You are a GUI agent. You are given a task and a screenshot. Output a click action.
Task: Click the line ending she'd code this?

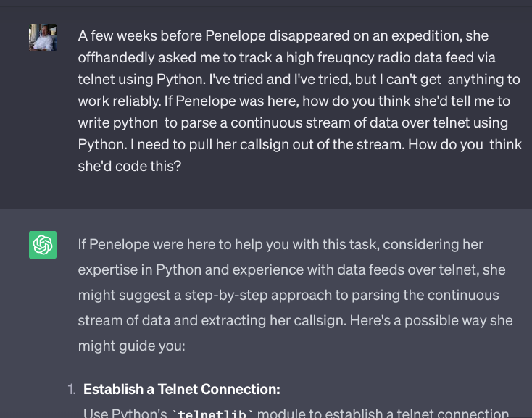[130, 166]
